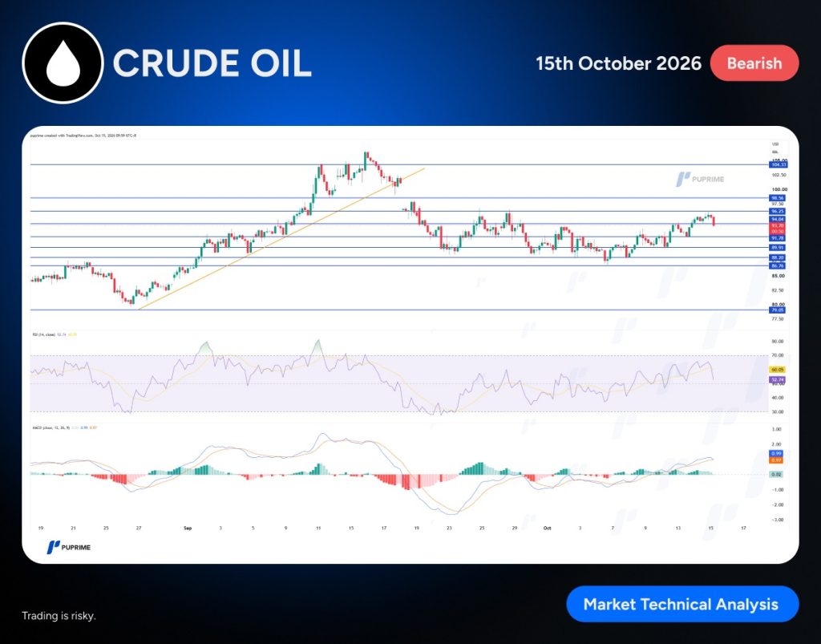
Task: Click the MACD histogram value 0.02
Action: tap(776, 474)
